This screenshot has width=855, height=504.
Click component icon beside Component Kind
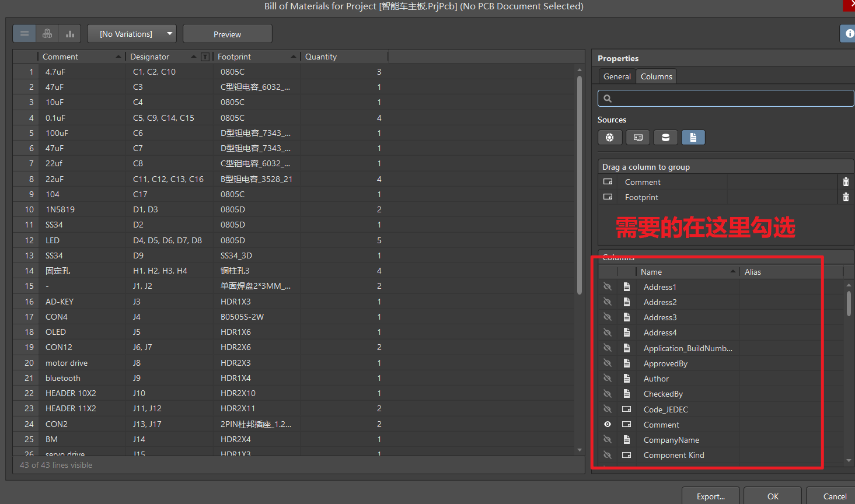627,455
